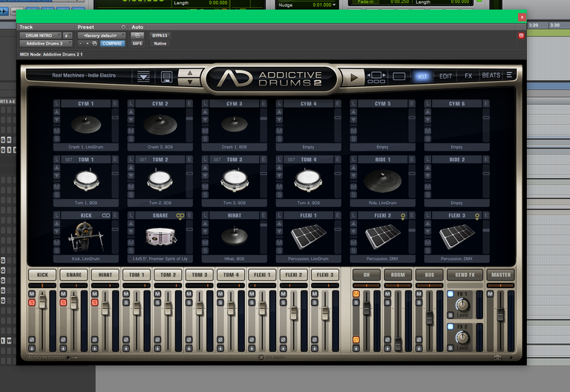Step up to previous Addictive Drums preset
Viewport: 570px width, 392px height.
pyautogui.click(x=190, y=72)
